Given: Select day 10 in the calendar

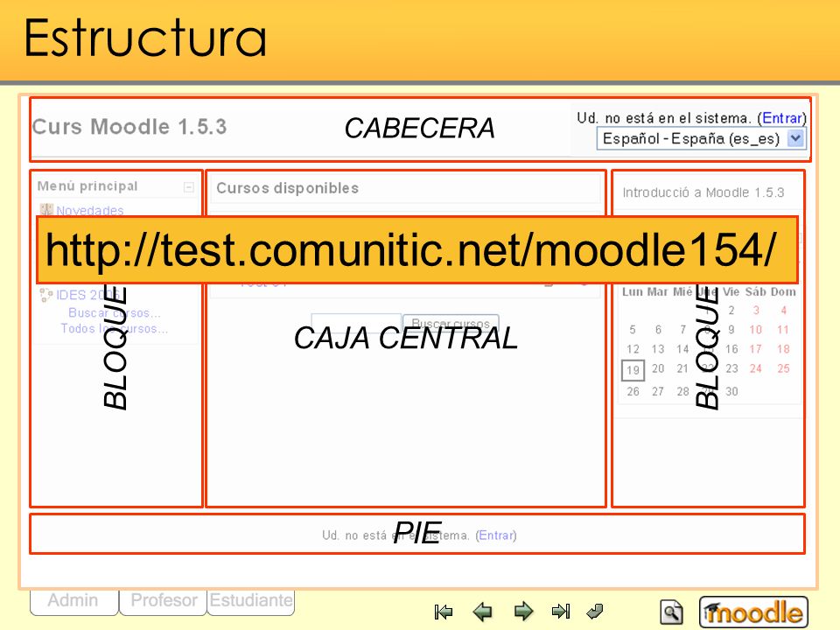Looking at the screenshot, I should pos(755,330).
